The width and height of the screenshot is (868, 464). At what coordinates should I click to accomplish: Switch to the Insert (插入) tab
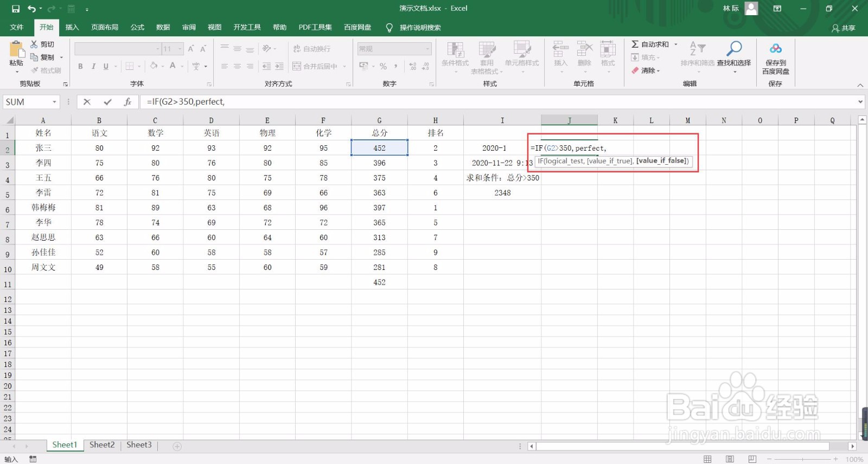72,27
